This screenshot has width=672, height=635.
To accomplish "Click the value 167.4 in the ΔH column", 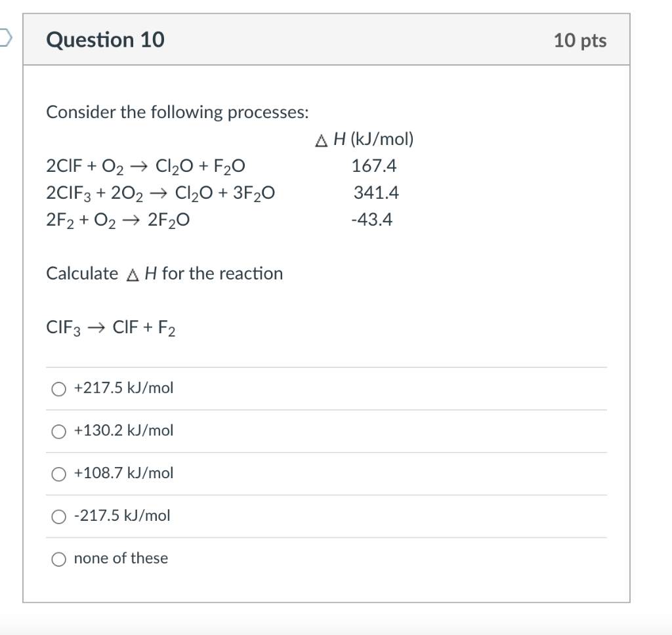I will [x=374, y=165].
